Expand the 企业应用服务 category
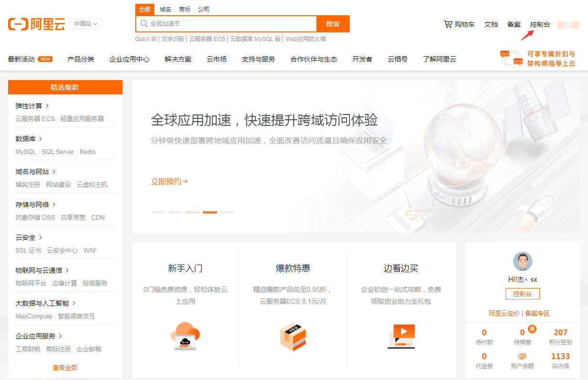Image resolution: width=588 pixels, height=380 pixels. [x=39, y=336]
